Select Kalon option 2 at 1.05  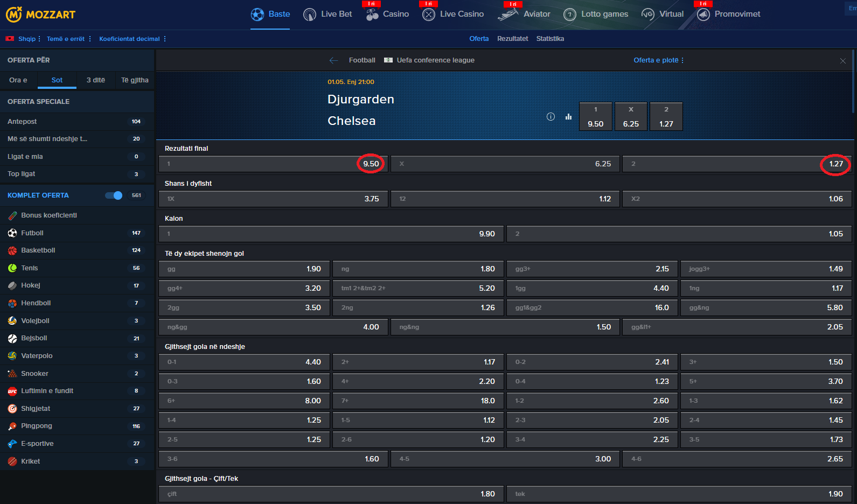[679, 234]
